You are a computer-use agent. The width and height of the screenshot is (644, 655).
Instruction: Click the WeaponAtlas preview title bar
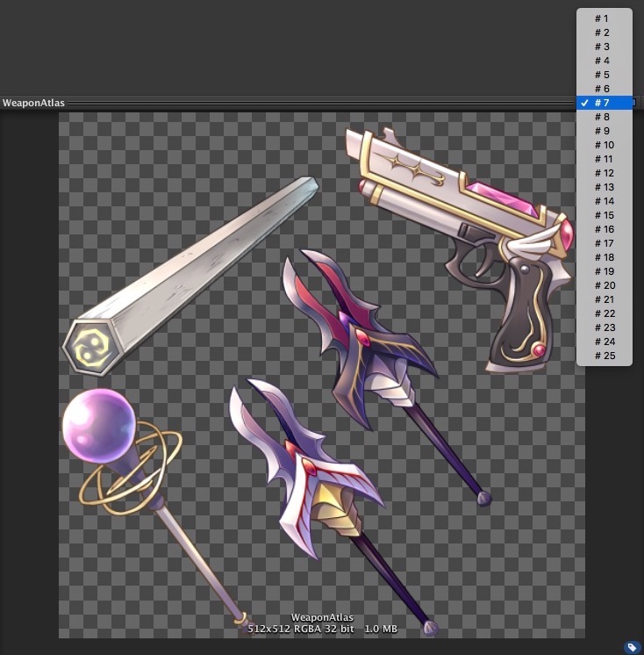[288, 103]
